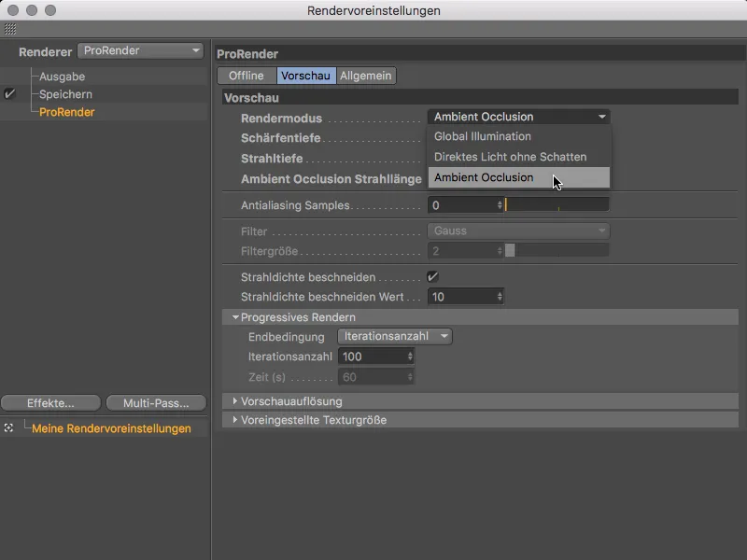Screen dimensions: 747x560
Task: Click the target icon beside Meine Rendervoreinstellungen
Action: click(x=8, y=428)
